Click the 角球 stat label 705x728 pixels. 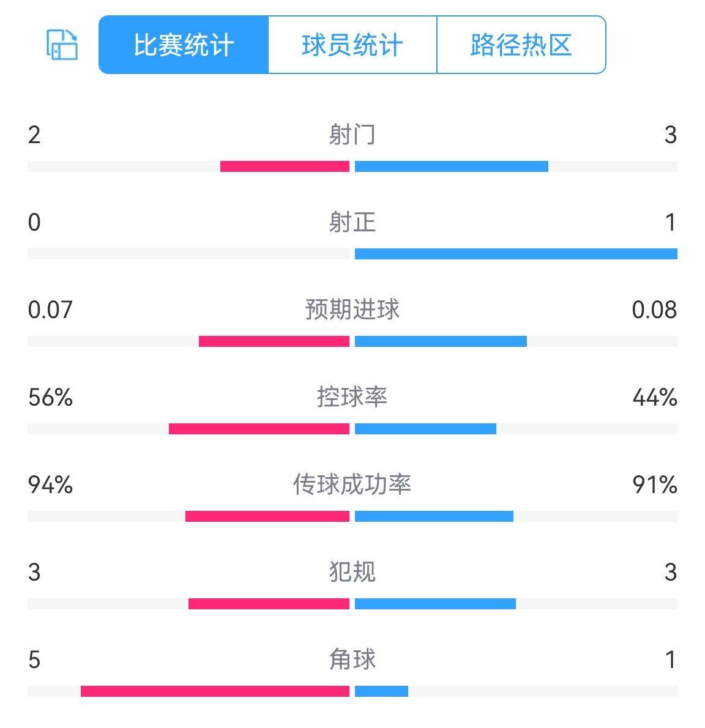pyautogui.click(x=352, y=659)
